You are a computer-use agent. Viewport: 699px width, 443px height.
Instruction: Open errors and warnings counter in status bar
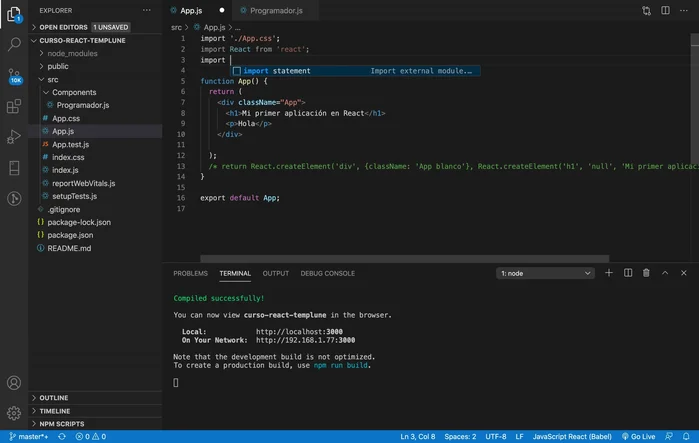[91, 436]
